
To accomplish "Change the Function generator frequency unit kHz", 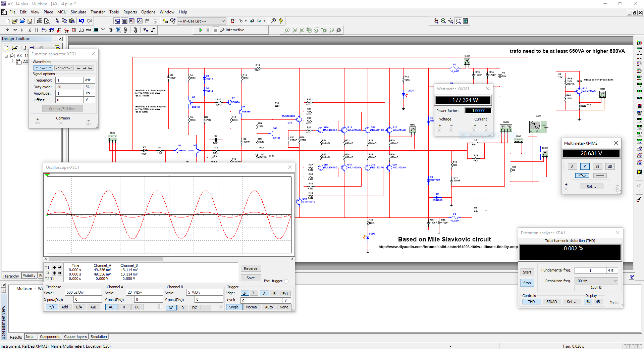I will coord(89,80).
